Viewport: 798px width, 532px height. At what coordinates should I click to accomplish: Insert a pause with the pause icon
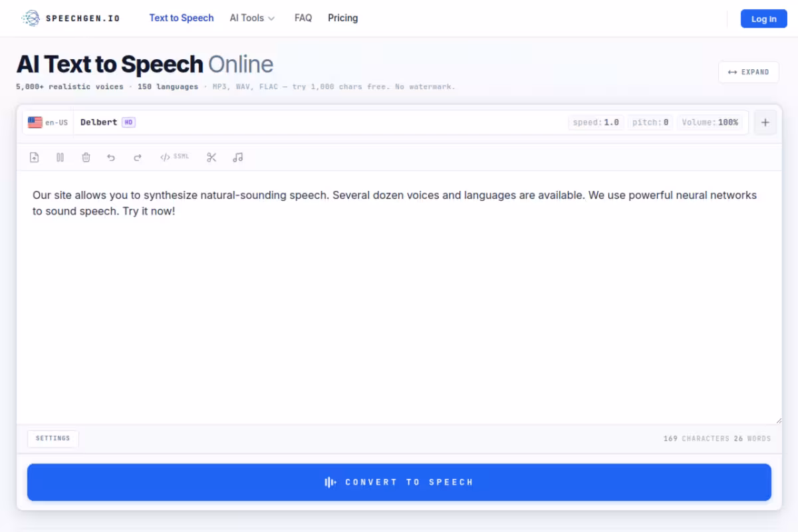click(x=60, y=158)
